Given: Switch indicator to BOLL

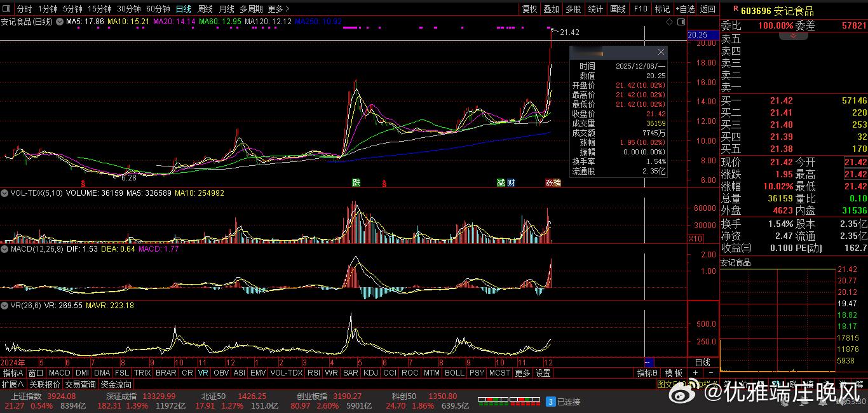Looking at the screenshot, I should click(454, 373).
